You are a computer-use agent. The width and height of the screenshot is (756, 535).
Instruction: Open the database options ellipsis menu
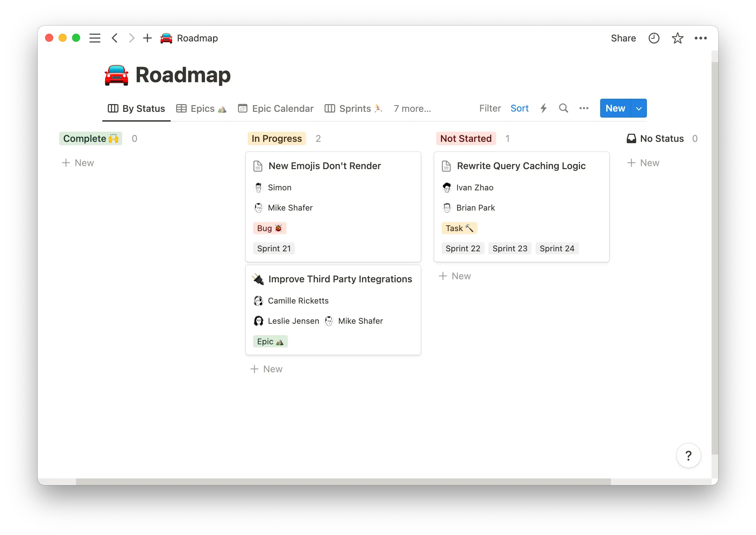click(x=584, y=108)
